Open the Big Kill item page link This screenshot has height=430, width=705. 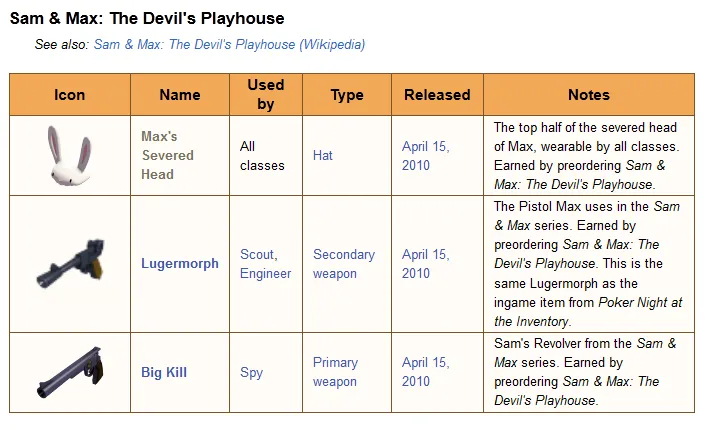tap(164, 373)
